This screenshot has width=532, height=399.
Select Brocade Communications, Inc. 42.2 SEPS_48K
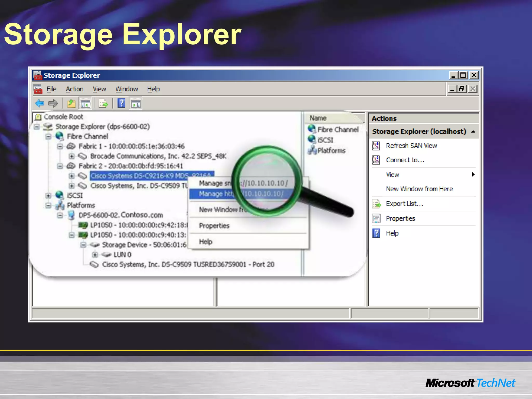tap(158, 156)
